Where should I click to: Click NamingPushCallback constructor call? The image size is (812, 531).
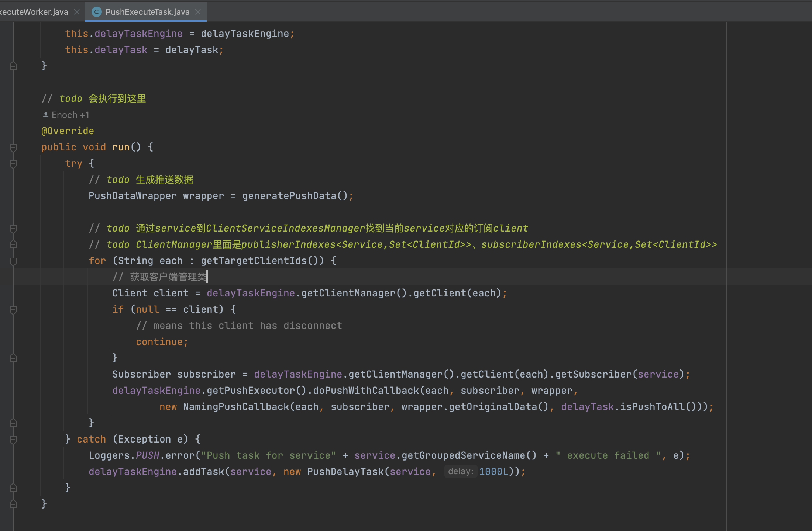tap(236, 407)
